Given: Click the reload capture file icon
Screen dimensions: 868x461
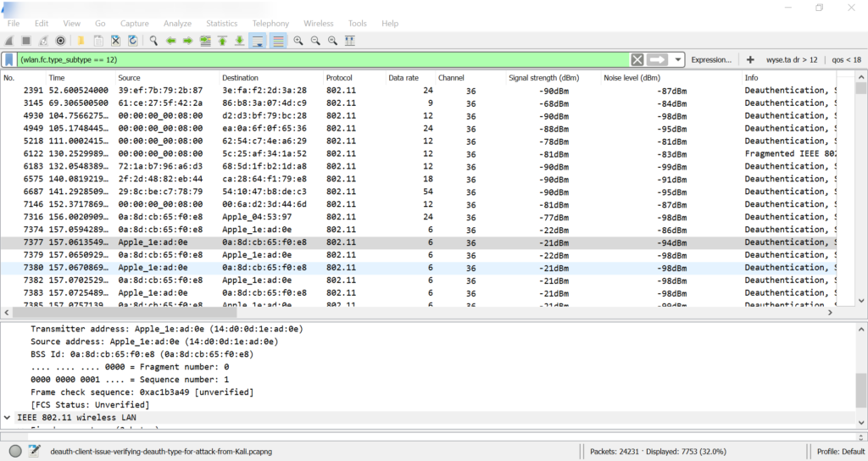Looking at the screenshot, I should point(133,41).
